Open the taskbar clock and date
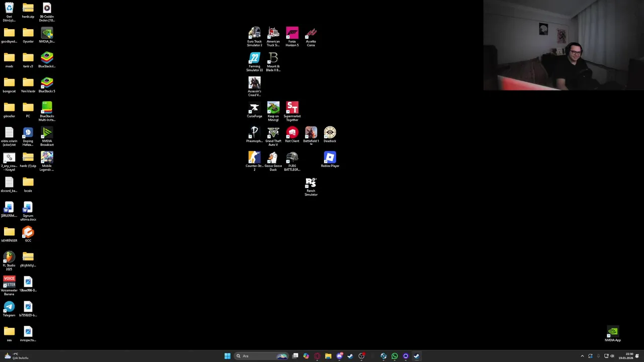The height and width of the screenshot is (362, 644). tap(626, 356)
